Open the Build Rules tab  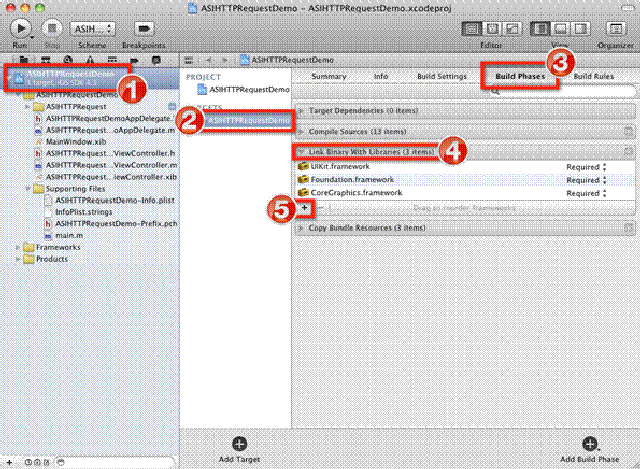pos(593,76)
